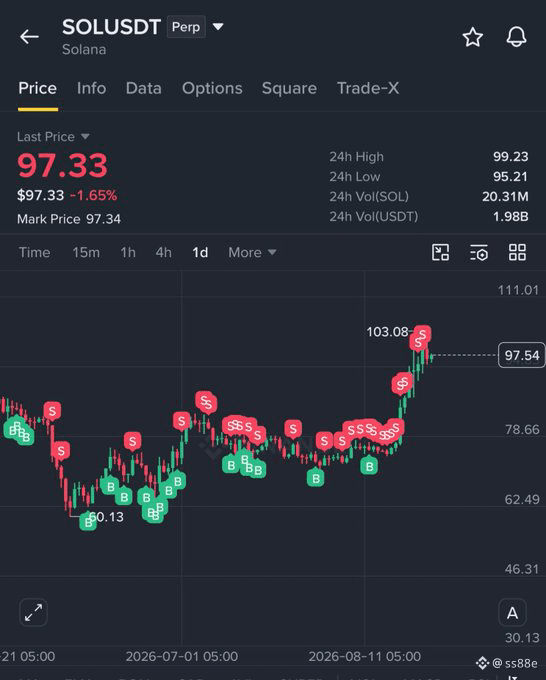Expand the chart to fullscreen

tap(33, 612)
